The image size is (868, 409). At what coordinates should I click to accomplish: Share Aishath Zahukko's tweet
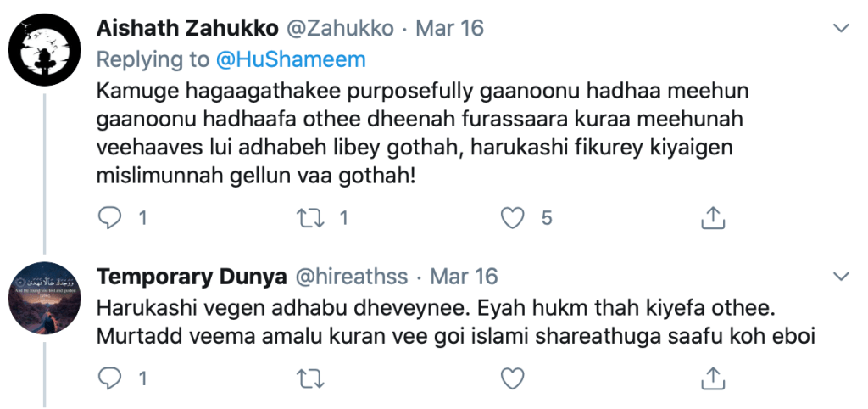click(x=712, y=218)
